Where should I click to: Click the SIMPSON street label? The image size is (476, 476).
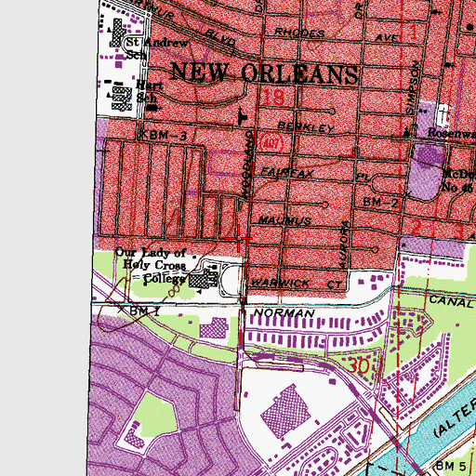pos(414,87)
